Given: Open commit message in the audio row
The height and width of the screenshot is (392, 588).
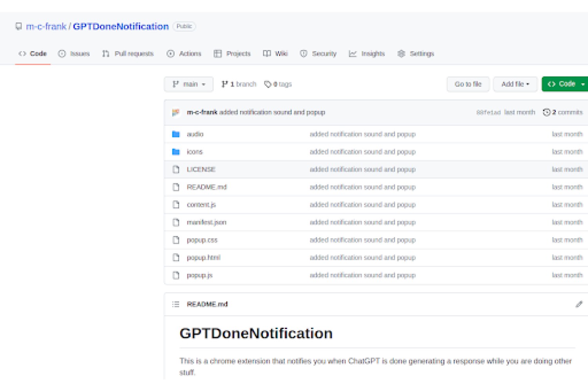Looking at the screenshot, I should 363,134.
